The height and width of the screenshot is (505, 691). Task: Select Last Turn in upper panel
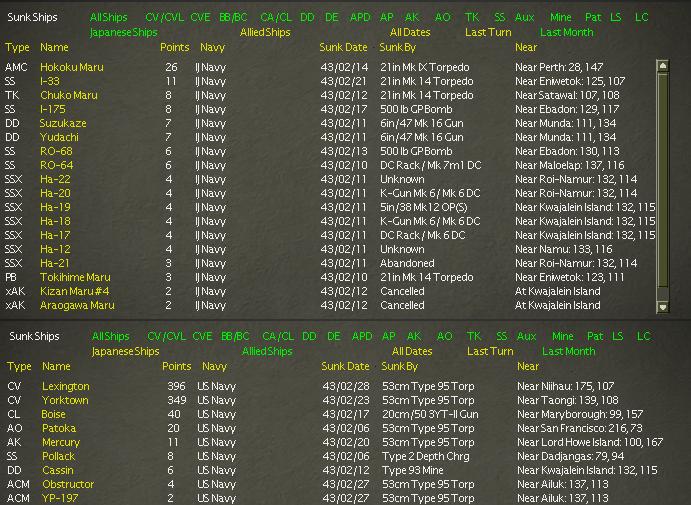click(488, 32)
